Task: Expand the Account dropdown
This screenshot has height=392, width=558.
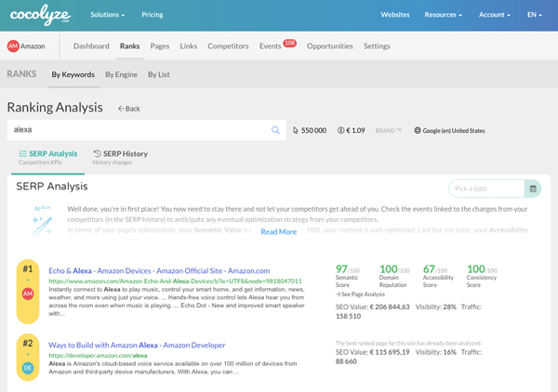Action: [x=495, y=15]
